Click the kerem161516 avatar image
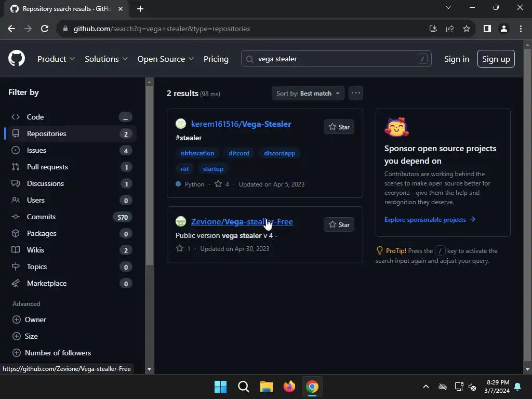Screen dimensions: 532x399 (181, 124)
